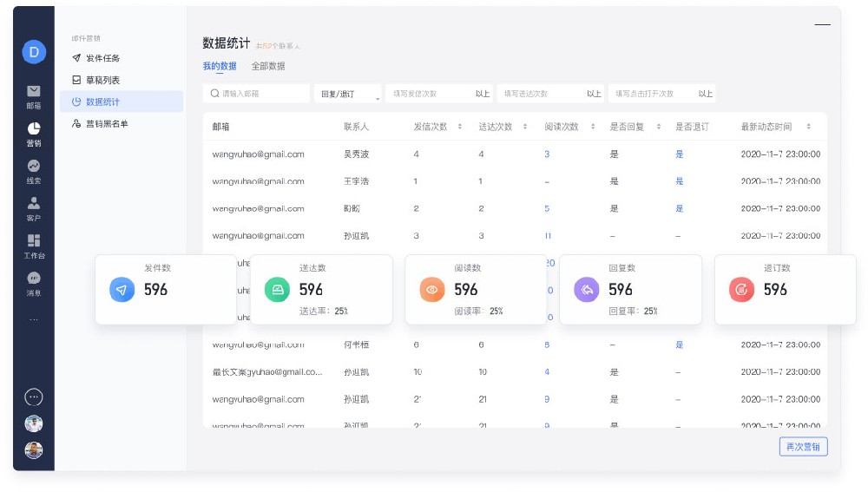Sort table by 送达次数 column arrows
868x492 pixels.
click(x=525, y=127)
